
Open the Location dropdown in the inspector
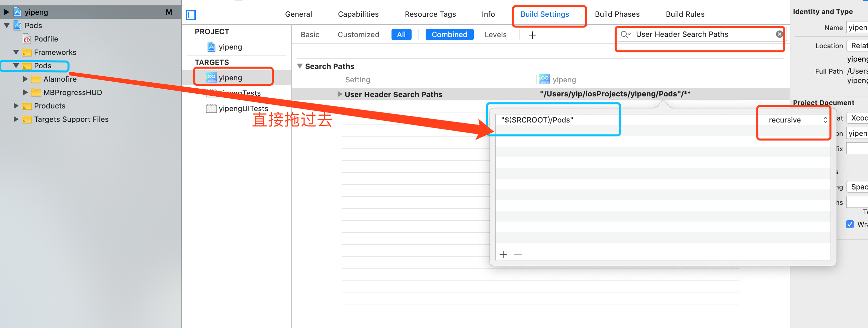tap(857, 46)
